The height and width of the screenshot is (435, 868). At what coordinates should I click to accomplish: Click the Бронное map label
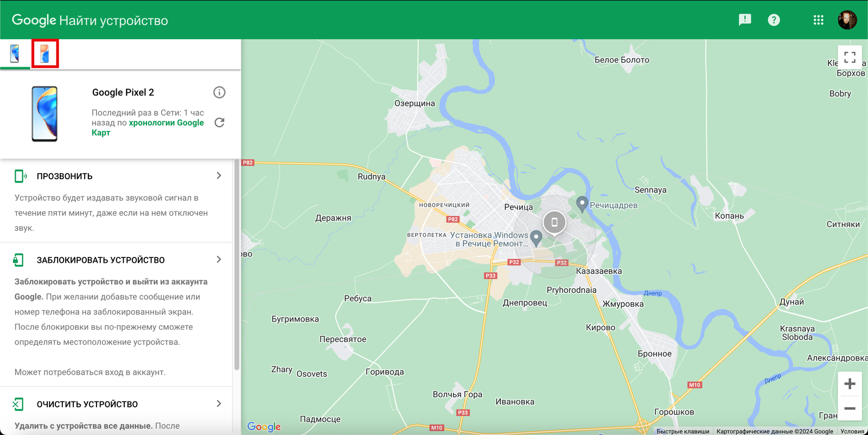point(655,354)
